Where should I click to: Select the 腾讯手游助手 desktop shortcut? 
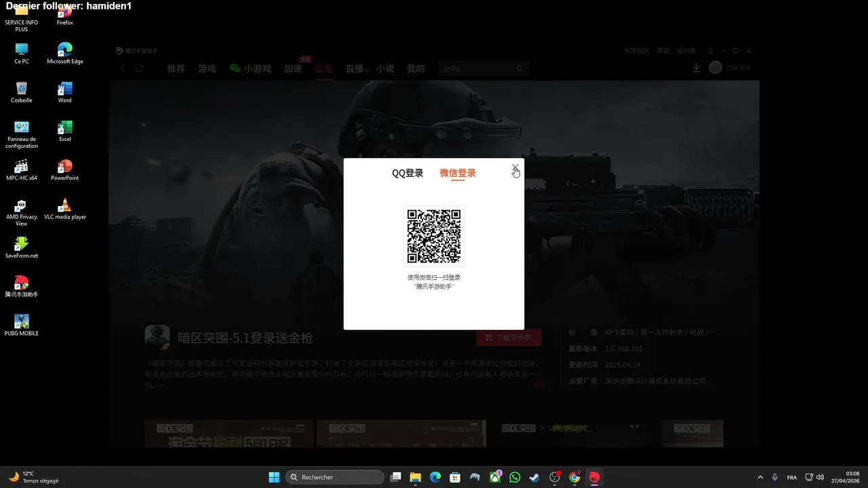pyautogui.click(x=22, y=287)
